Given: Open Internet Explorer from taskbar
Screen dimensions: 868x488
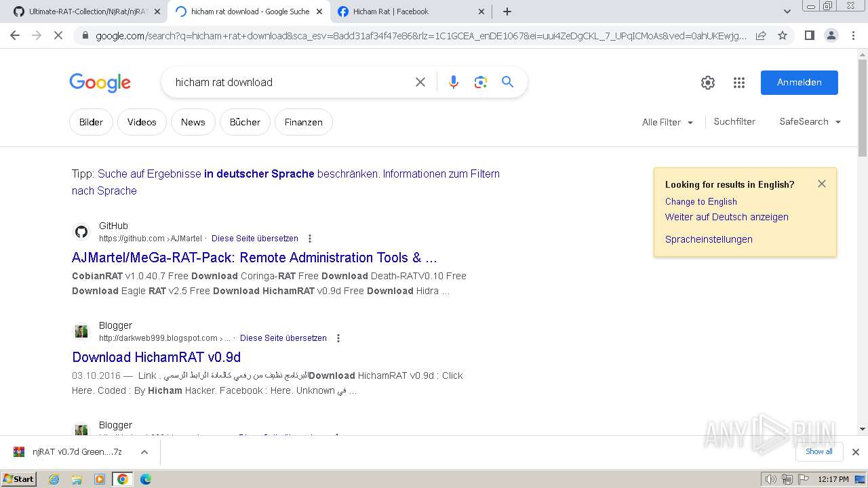Looking at the screenshot, I should click(54, 479).
